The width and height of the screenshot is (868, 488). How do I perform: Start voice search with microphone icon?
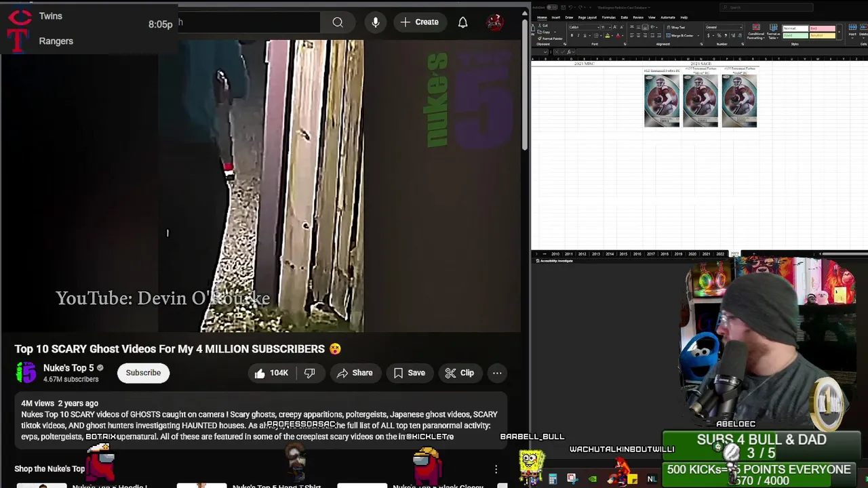375,22
